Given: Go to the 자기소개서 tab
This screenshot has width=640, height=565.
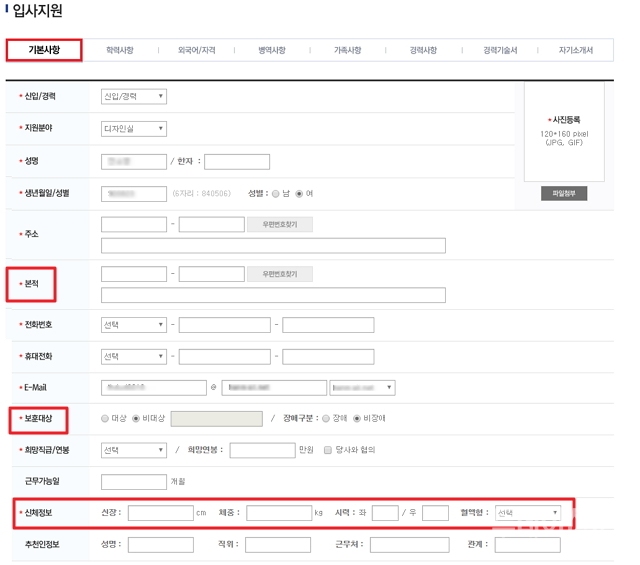Looking at the screenshot, I should [578, 50].
